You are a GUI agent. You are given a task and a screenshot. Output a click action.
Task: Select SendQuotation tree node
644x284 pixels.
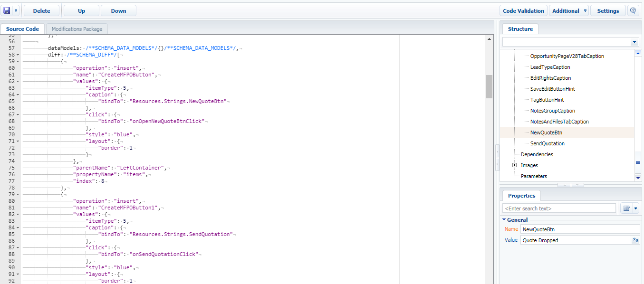547,143
